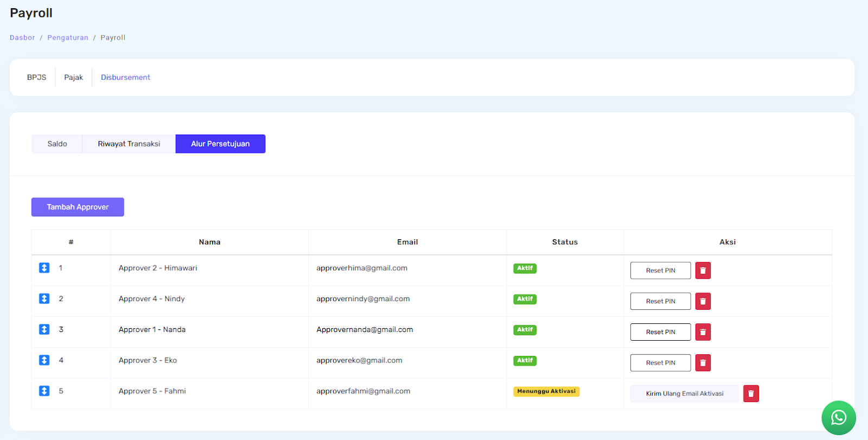The height and width of the screenshot is (440, 868).
Task: Switch to the BPJS settings tab
Action: click(37, 78)
